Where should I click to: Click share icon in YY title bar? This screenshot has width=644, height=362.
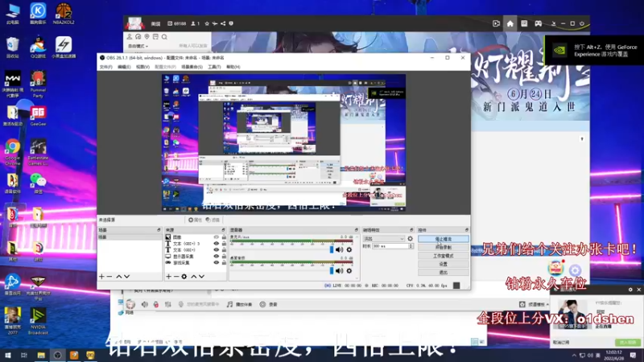tap(223, 23)
